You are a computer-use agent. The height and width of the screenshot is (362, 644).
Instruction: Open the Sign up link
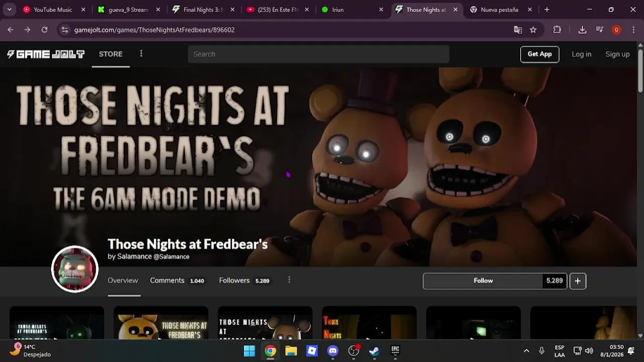click(x=617, y=54)
